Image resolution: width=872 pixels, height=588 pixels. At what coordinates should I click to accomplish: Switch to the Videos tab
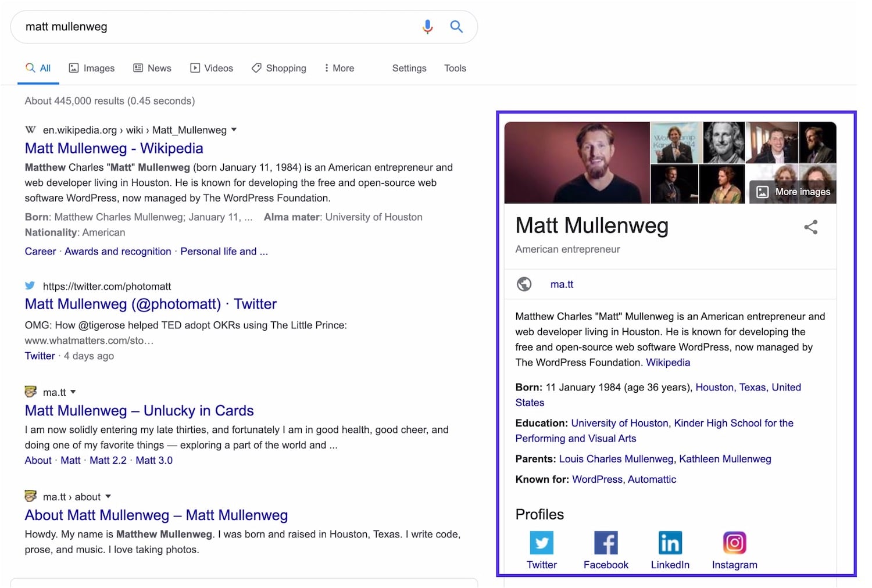tap(212, 68)
